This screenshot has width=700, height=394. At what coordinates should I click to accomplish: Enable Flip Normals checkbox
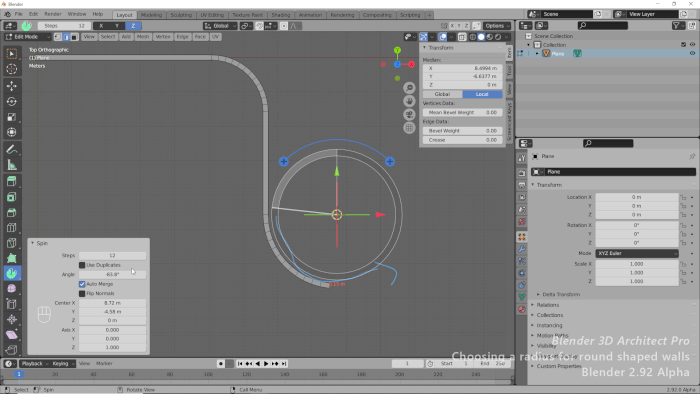coord(82,294)
